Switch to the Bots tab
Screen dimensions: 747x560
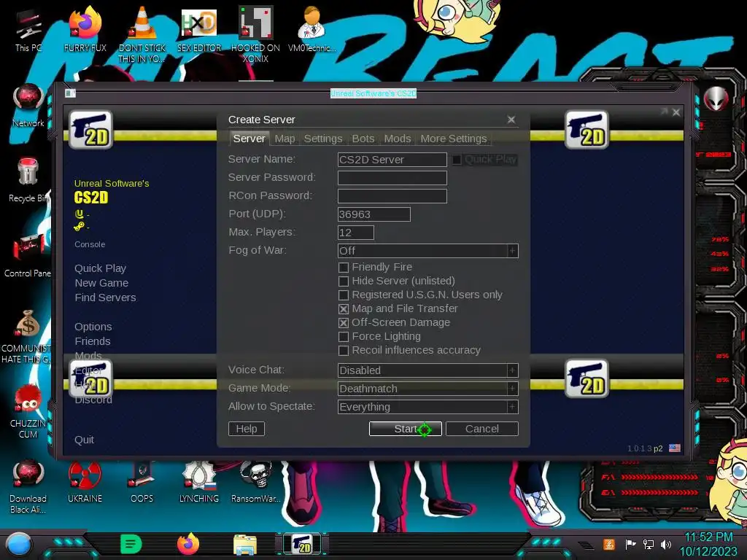pos(363,139)
